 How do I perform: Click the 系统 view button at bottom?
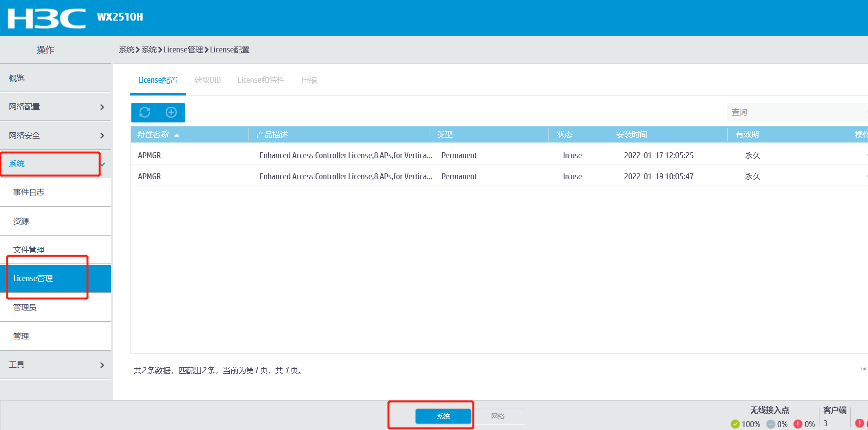443,416
